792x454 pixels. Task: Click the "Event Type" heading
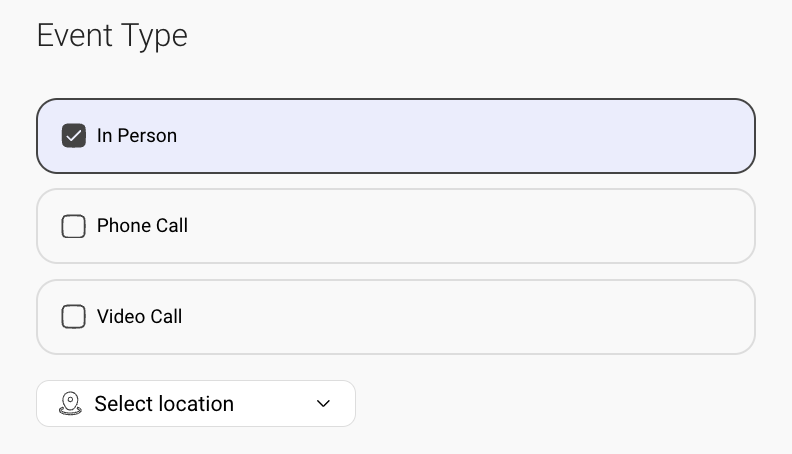(x=112, y=36)
